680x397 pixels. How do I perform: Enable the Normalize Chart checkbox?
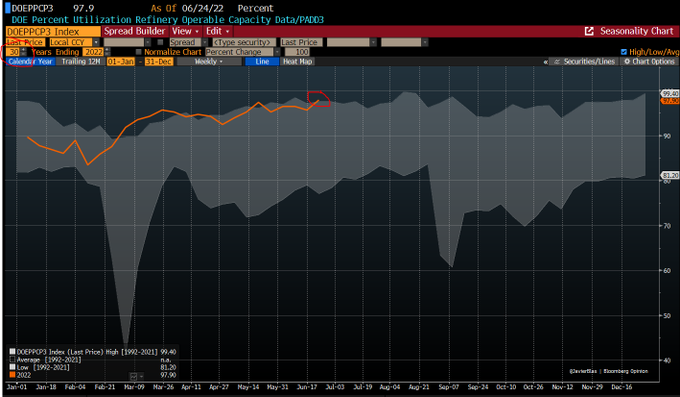point(139,52)
